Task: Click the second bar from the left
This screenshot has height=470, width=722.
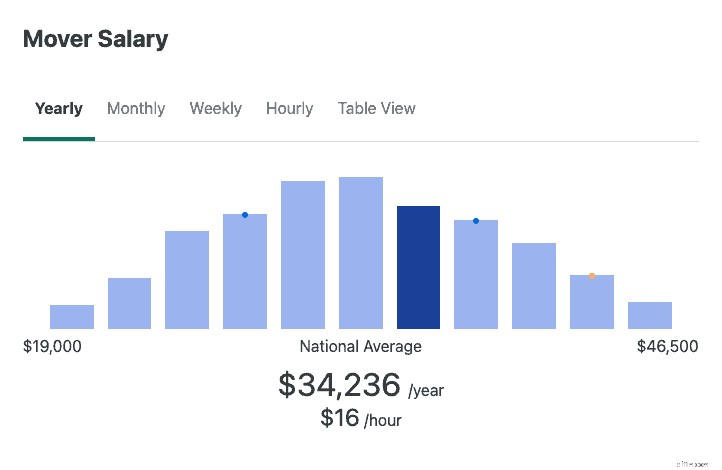Action: pos(129,303)
